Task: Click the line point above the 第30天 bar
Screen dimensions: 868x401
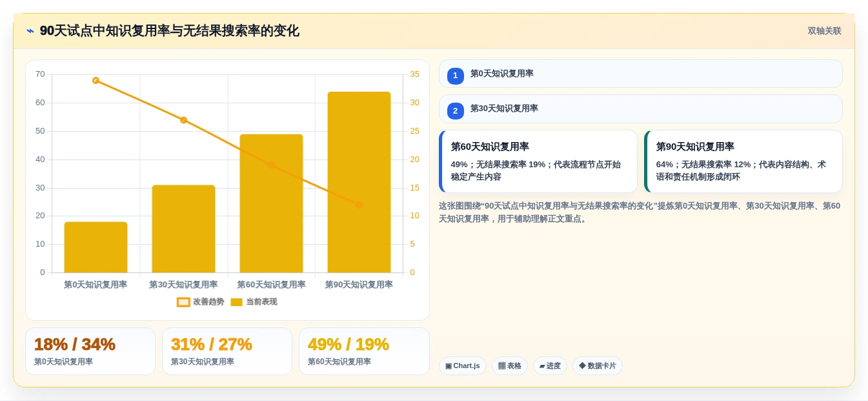Action: coord(183,120)
